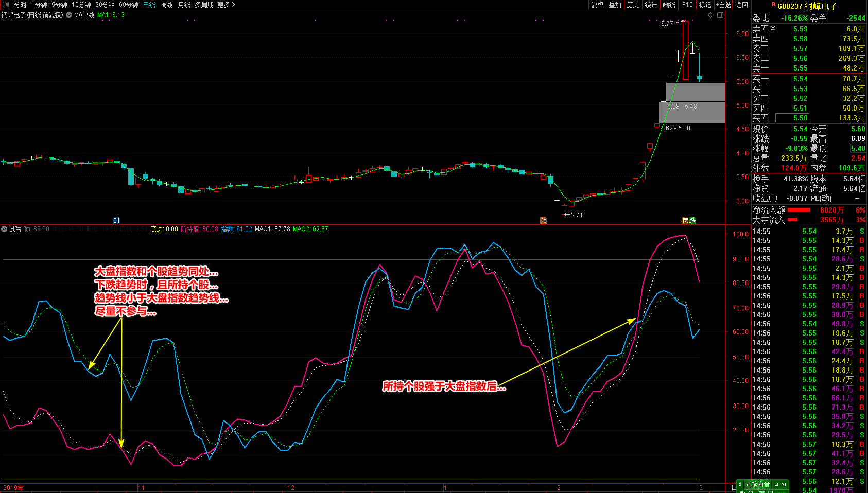Screen dimensions: 868x493
Task: Toggle the side panel icon beside the diamond
Action: (x=720, y=15)
